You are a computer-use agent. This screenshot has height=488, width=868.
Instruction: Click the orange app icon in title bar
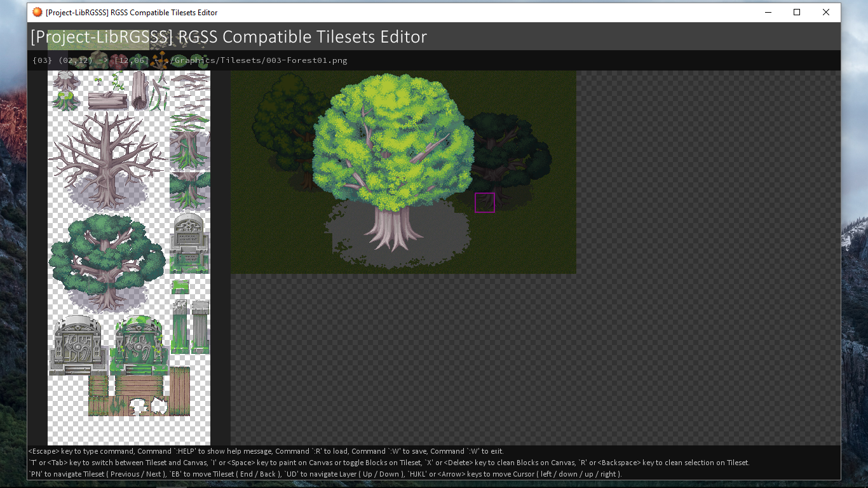tap(37, 12)
